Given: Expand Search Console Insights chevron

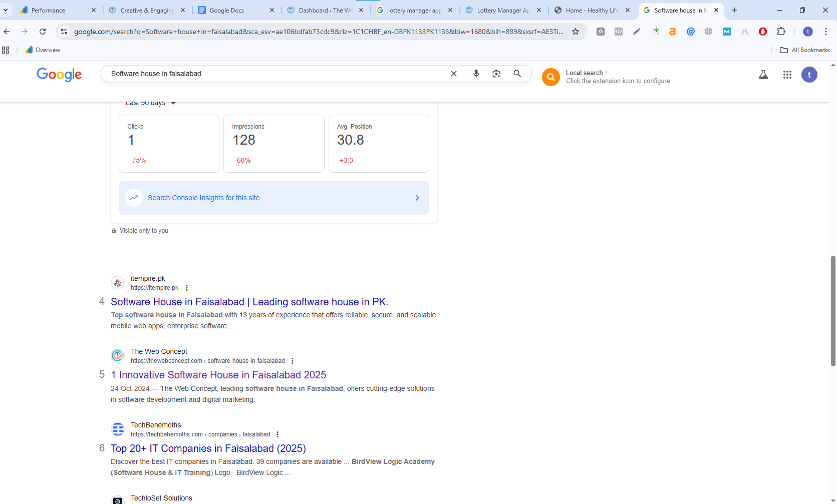Looking at the screenshot, I should [417, 198].
